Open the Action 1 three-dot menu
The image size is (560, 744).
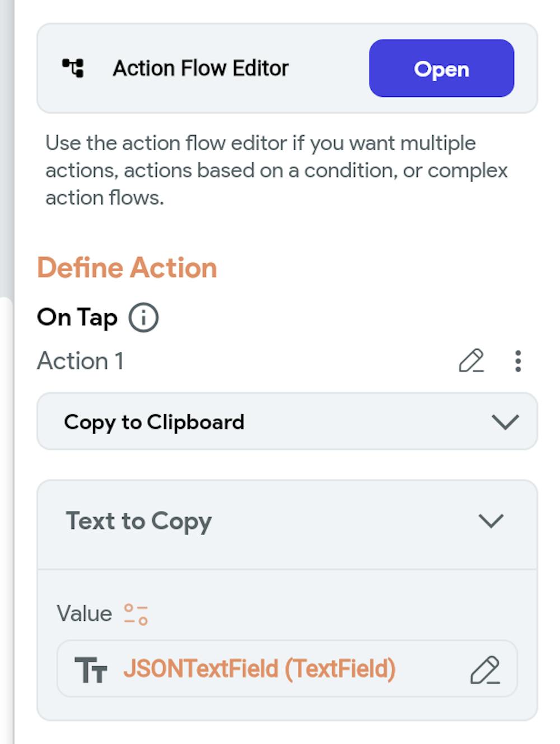[x=518, y=361]
